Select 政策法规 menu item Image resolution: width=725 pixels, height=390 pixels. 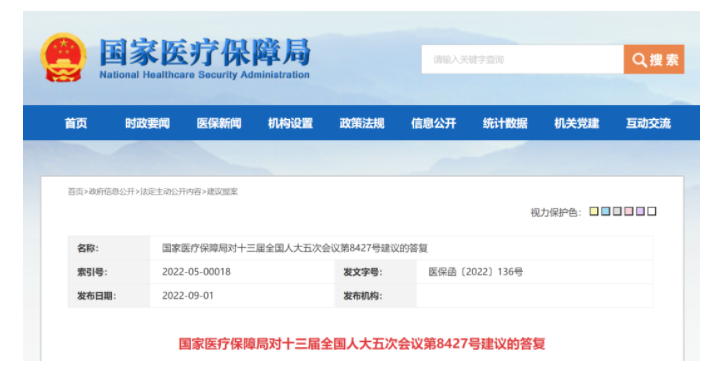(x=362, y=123)
